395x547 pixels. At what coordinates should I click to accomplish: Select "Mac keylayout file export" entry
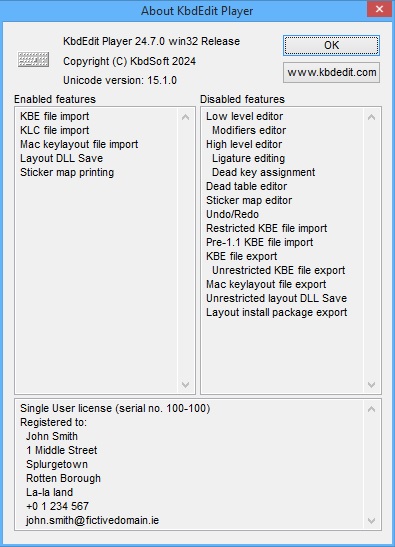tap(266, 284)
